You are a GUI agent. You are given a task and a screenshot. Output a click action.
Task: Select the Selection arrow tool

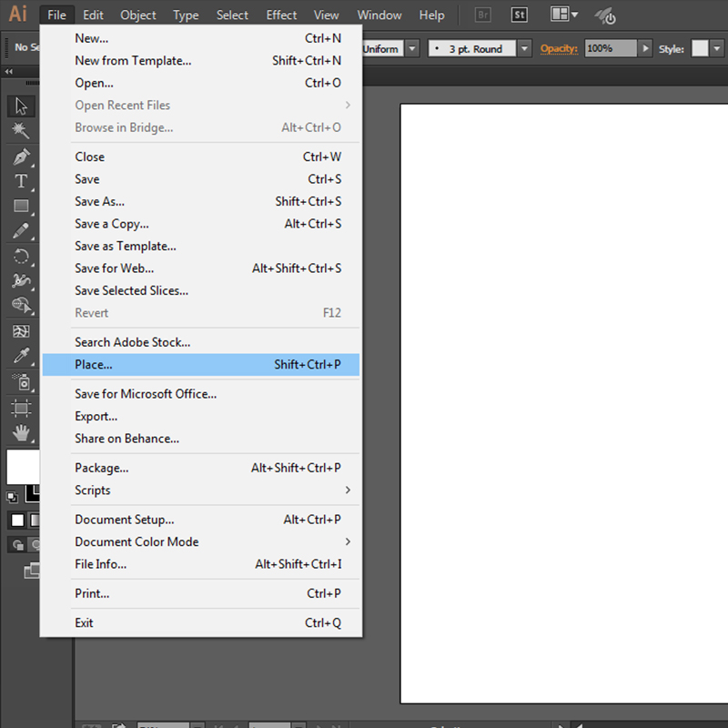pyautogui.click(x=20, y=106)
